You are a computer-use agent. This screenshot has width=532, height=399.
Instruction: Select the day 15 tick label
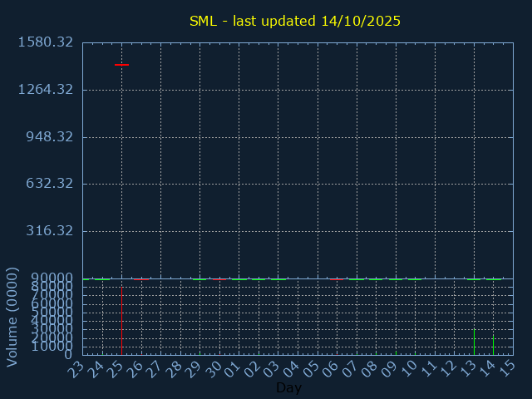click(x=507, y=368)
